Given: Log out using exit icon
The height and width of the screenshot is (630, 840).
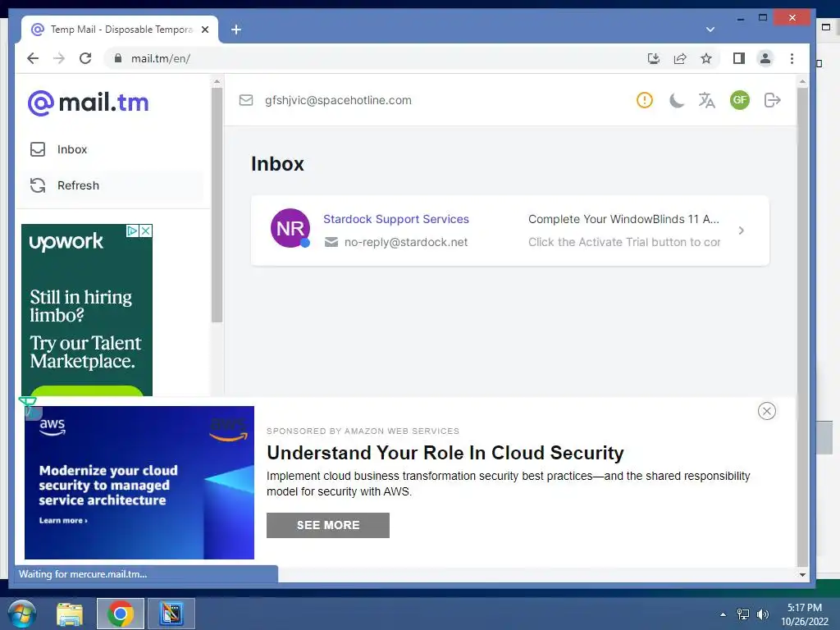Looking at the screenshot, I should tap(772, 100).
